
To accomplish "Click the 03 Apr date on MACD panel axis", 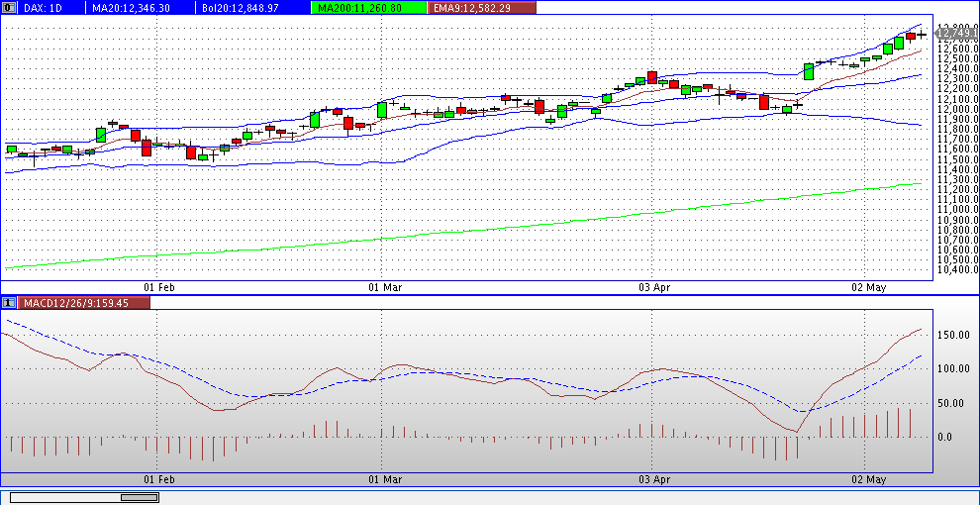I will (x=653, y=479).
